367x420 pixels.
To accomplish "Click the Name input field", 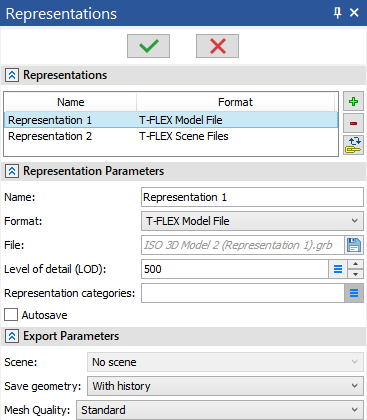I will [252, 197].
